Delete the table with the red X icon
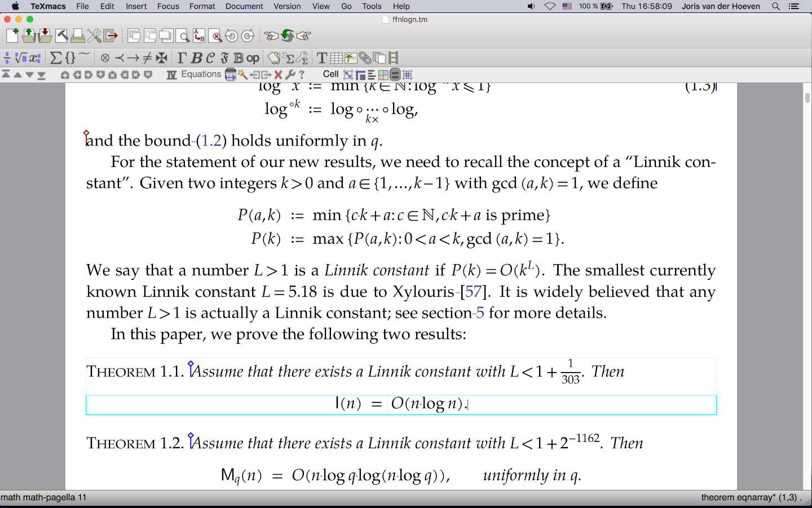 pyautogui.click(x=278, y=75)
